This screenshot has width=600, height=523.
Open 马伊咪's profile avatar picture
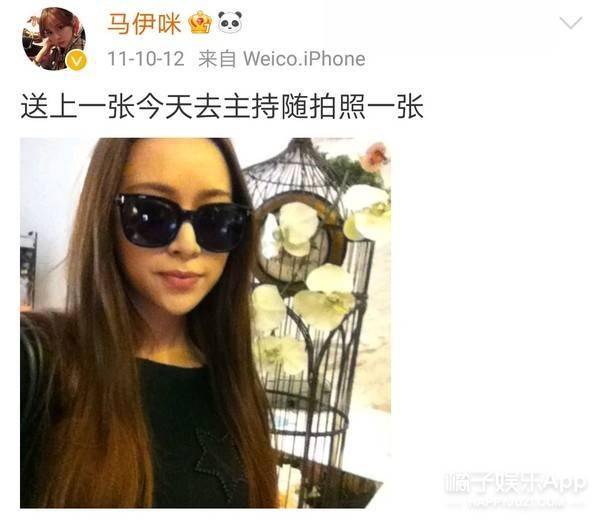point(54,39)
